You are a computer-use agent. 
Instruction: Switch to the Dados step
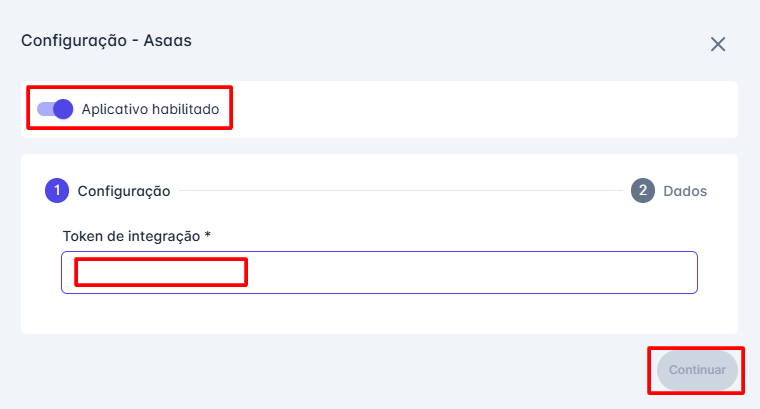685,190
